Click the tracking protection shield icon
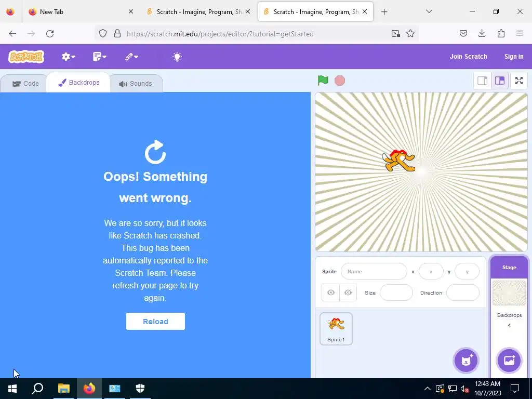Screen dimensions: 532x399 (x=103, y=34)
